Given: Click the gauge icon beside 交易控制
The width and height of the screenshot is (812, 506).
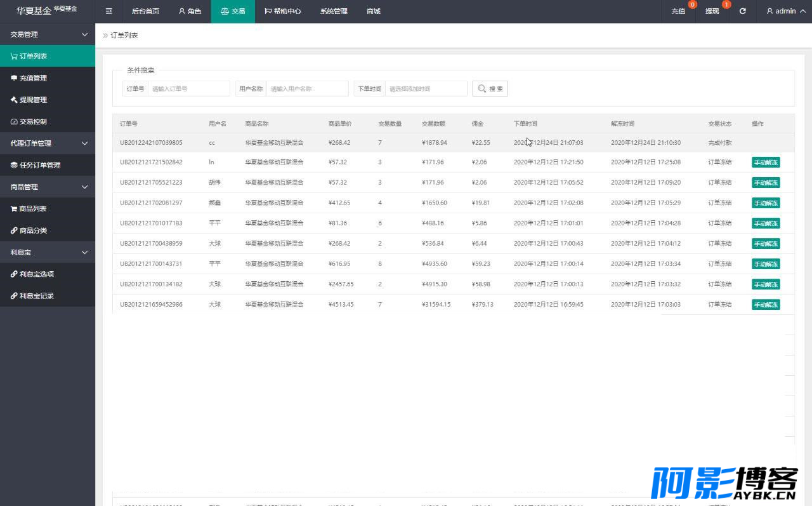Looking at the screenshot, I should pyautogui.click(x=14, y=121).
